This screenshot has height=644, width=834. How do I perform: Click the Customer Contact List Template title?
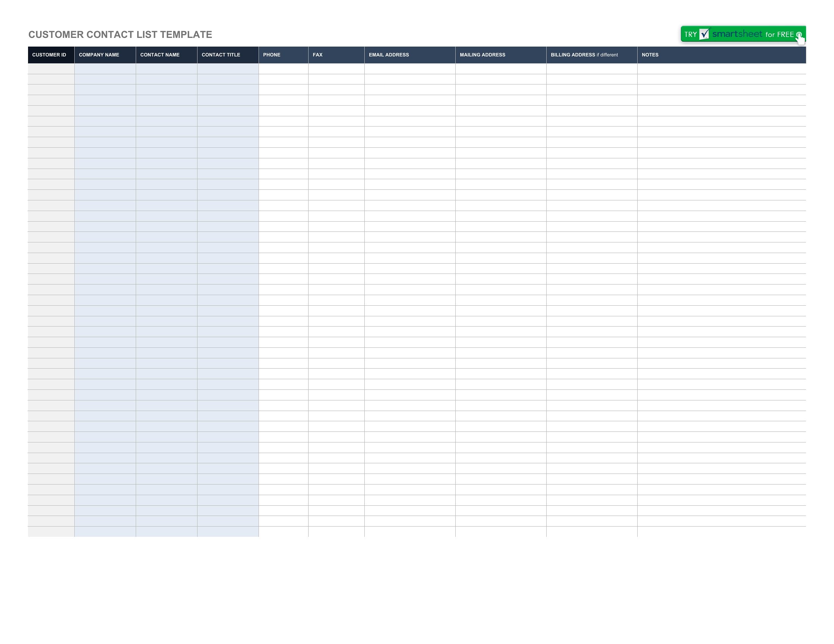(x=120, y=35)
